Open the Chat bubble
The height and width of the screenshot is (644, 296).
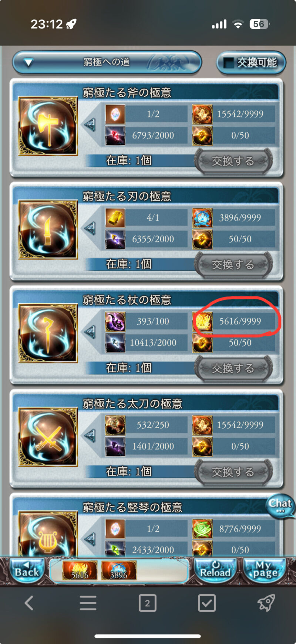(280, 505)
